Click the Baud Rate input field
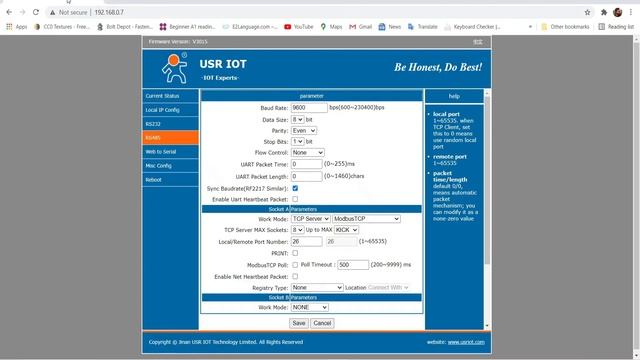 tap(309, 108)
